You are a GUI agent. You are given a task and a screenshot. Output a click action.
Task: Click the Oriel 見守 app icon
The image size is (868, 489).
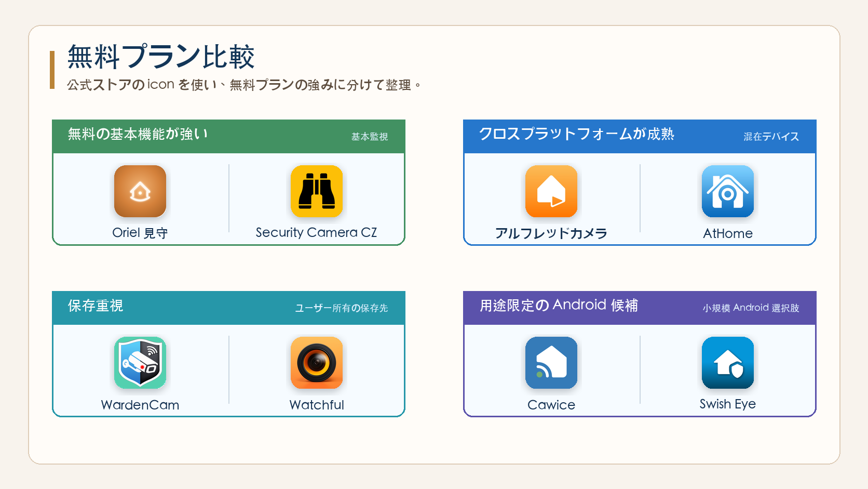pyautogui.click(x=140, y=191)
